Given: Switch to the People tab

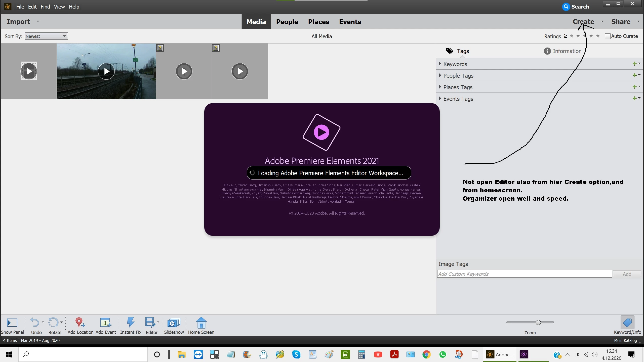Looking at the screenshot, I should (287, 22).
